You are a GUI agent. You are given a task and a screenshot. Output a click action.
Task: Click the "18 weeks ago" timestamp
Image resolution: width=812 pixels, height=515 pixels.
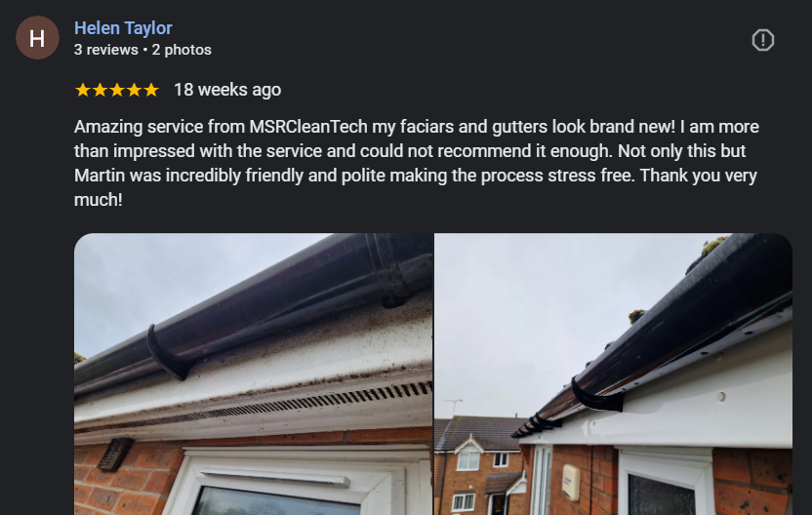point(227,90)
